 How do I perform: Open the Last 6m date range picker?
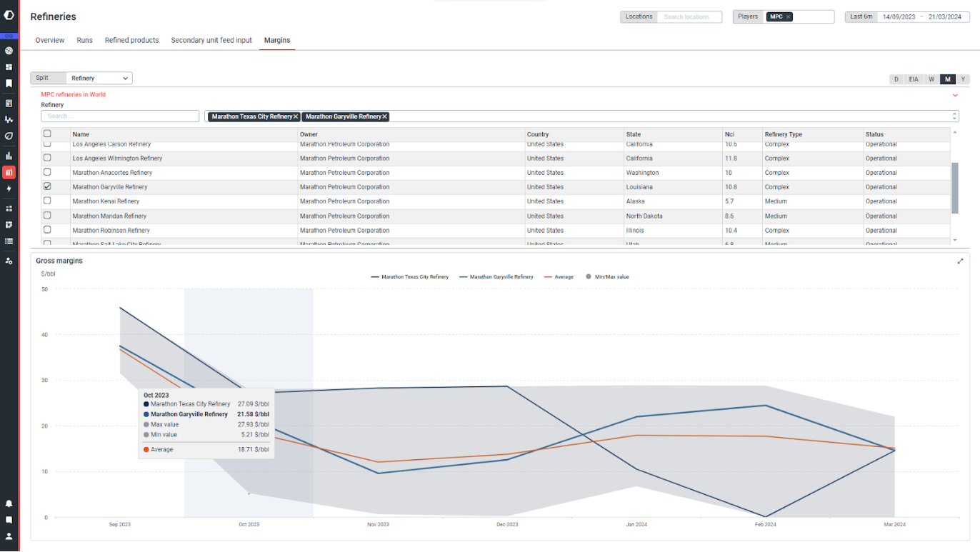861,16
